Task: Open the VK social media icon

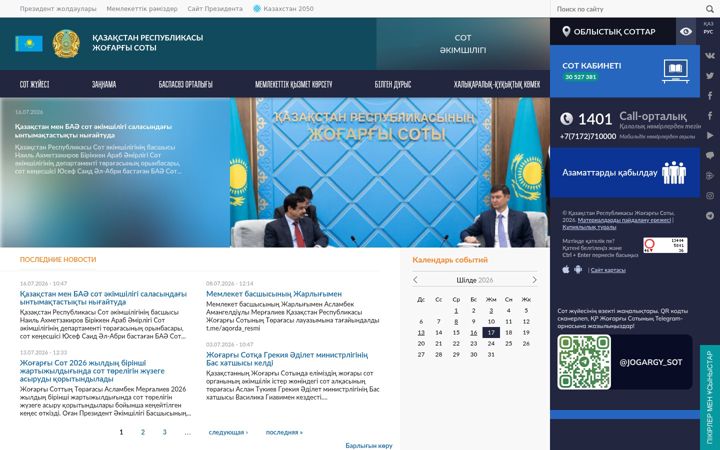Action: [710, 56]
